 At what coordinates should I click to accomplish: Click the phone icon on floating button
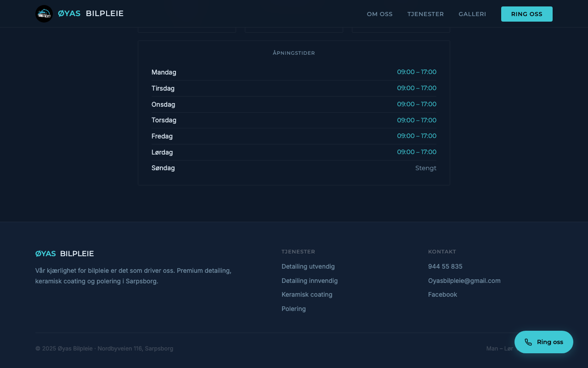pos(528,342)
